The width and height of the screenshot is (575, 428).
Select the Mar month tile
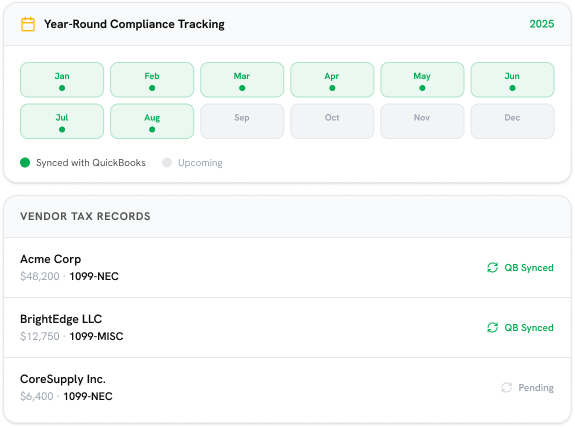pyautogui.click(x=242, y=80)
